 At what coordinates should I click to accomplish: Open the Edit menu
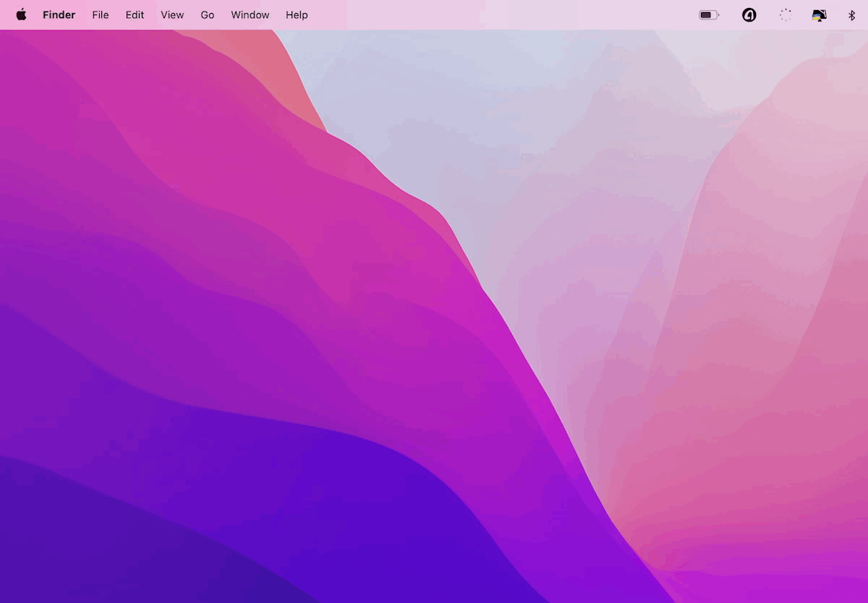(x=135, y=14)
